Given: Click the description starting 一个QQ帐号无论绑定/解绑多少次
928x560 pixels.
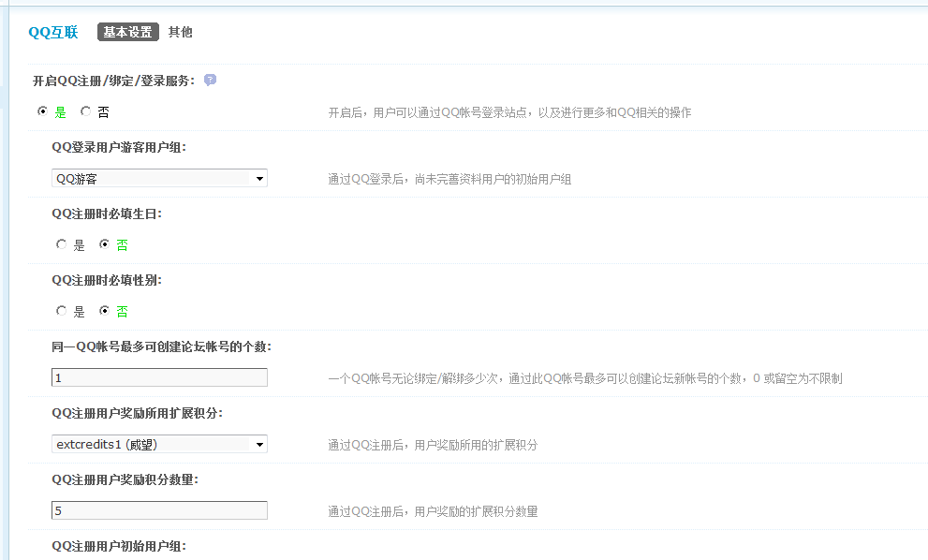Looking at the screenshot, I should point(585,378).
